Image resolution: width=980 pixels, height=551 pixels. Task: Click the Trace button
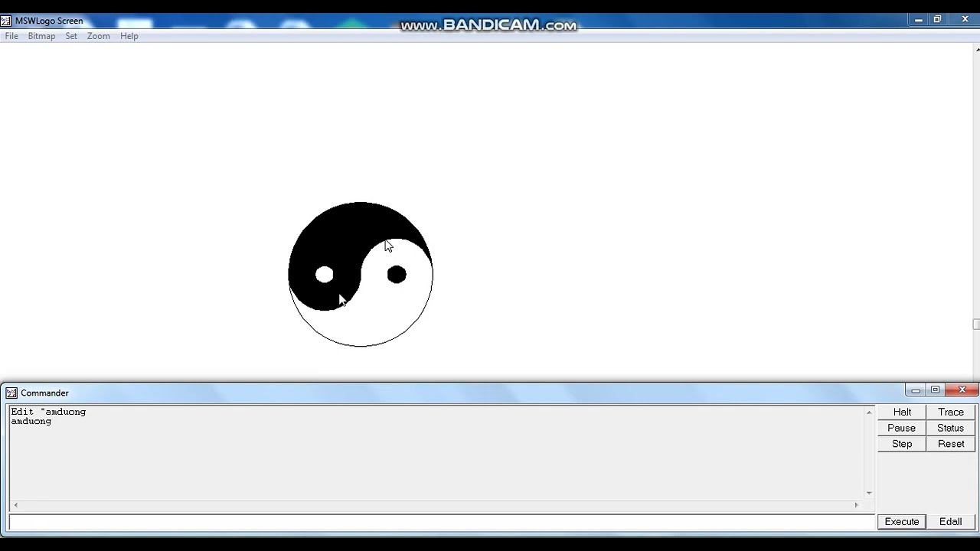coord(951,412)
